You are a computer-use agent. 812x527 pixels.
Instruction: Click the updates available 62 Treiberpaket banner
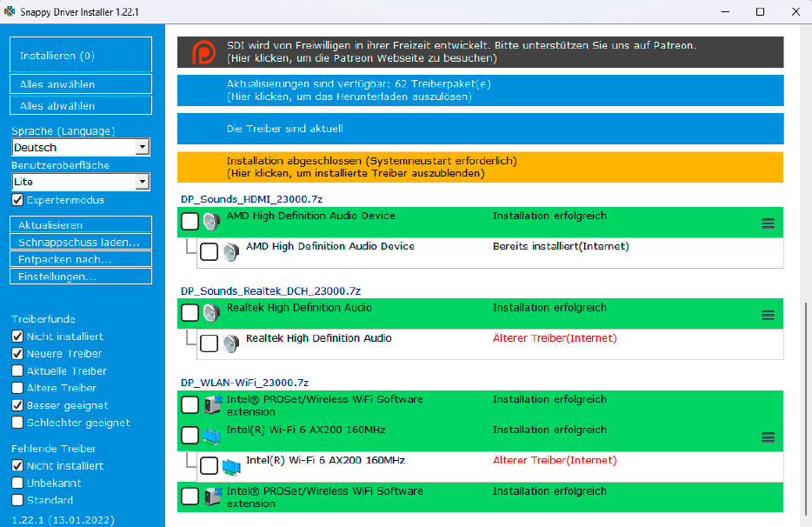[x=480, y=90]
